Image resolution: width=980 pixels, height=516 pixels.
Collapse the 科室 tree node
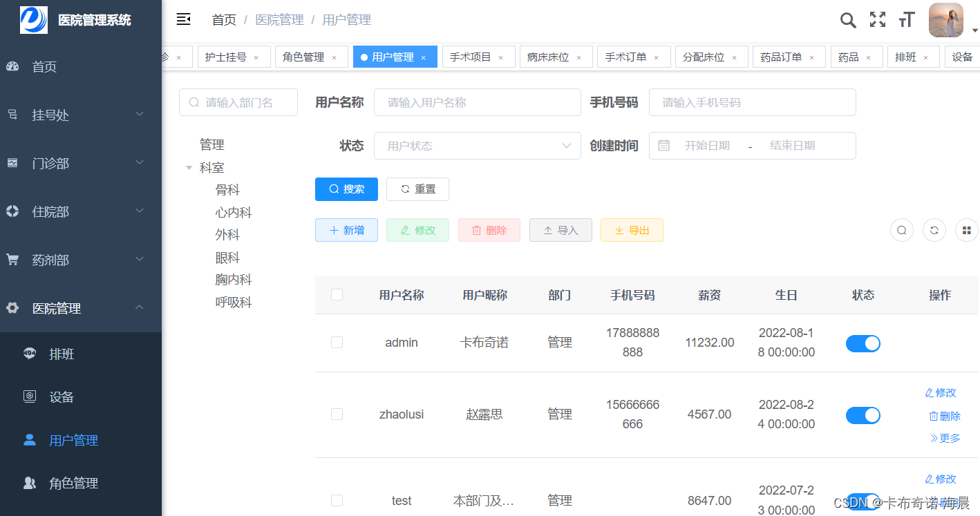point(189,167)
